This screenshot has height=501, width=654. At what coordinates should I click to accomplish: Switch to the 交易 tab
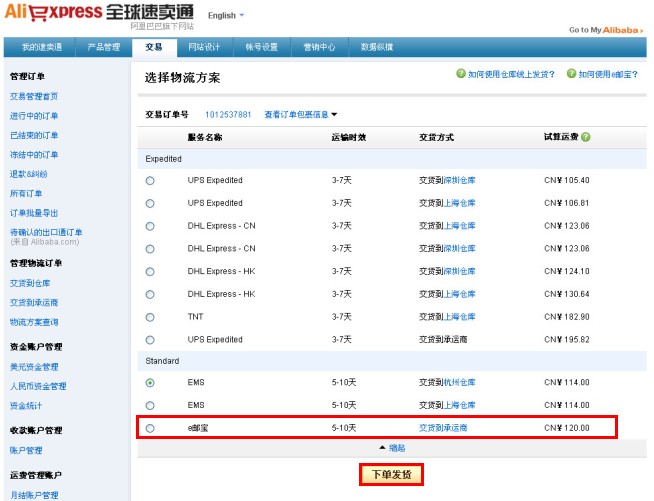pyautogui.click(x=154, y=47)
